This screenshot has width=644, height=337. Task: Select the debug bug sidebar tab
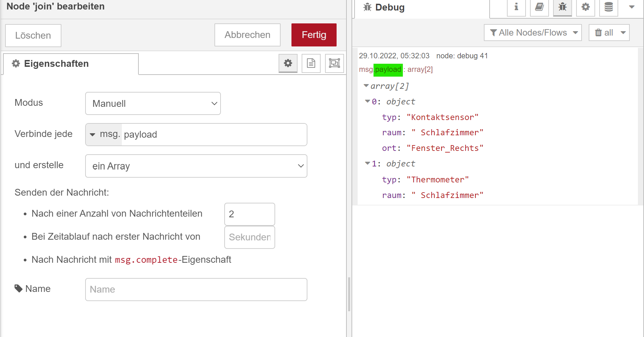pos(563,7)
